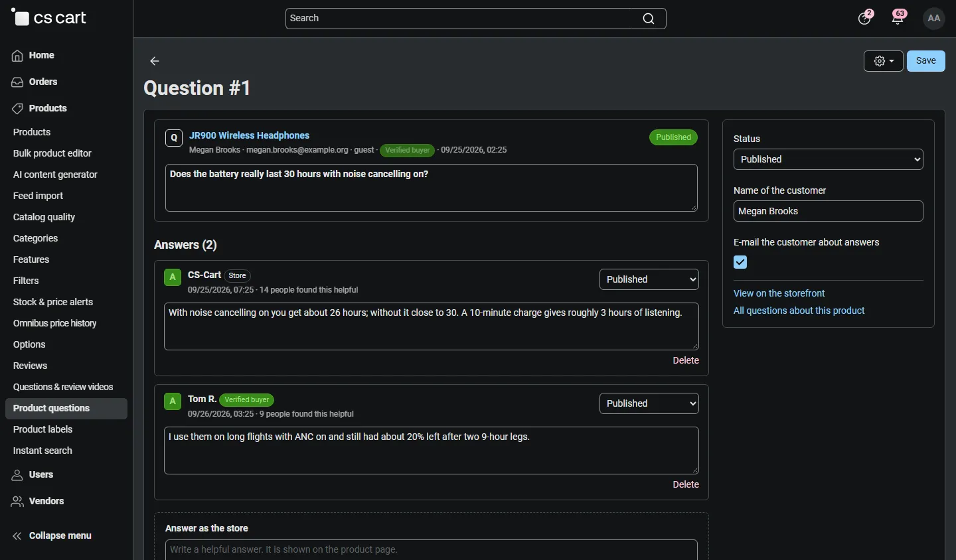Uncheck e-mail the customer about answers

741,263
